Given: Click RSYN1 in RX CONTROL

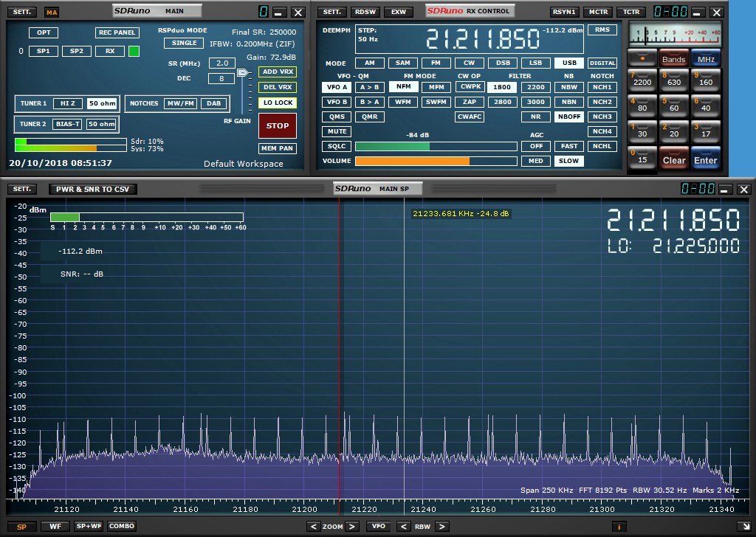Looking at the screenshot, I should coord(564,12).
